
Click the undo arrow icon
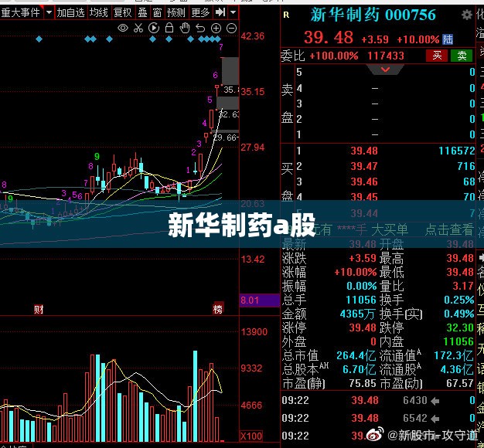[x=200, y=29]
